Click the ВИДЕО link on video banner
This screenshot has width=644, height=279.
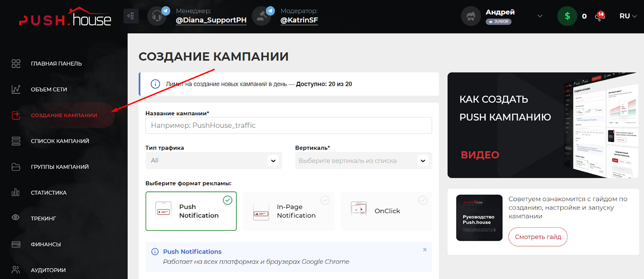tap(480, 155)
